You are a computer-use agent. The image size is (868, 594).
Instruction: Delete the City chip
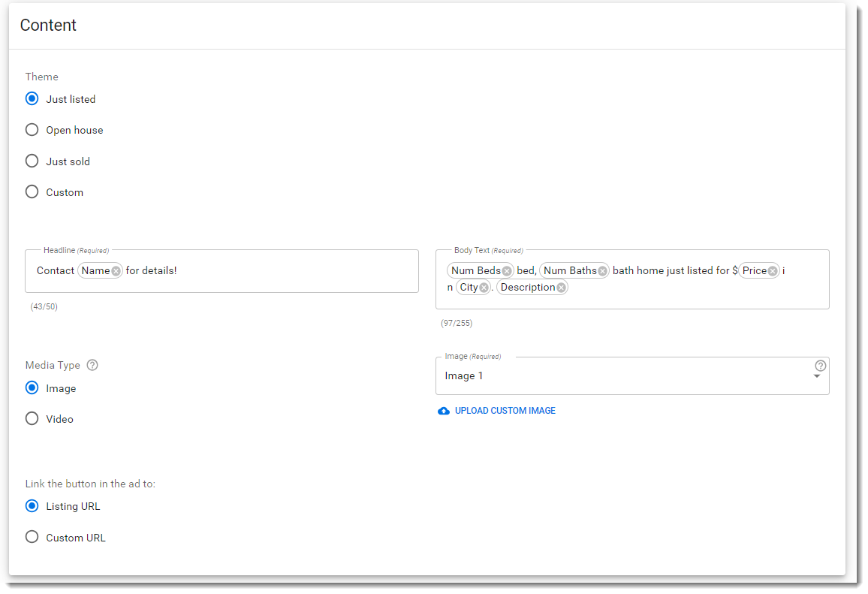pyautogui.click(x=484, y=288)
